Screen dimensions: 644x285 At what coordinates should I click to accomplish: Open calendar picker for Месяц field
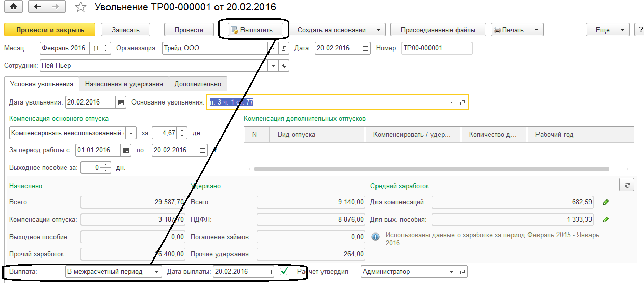coord(94,49)
